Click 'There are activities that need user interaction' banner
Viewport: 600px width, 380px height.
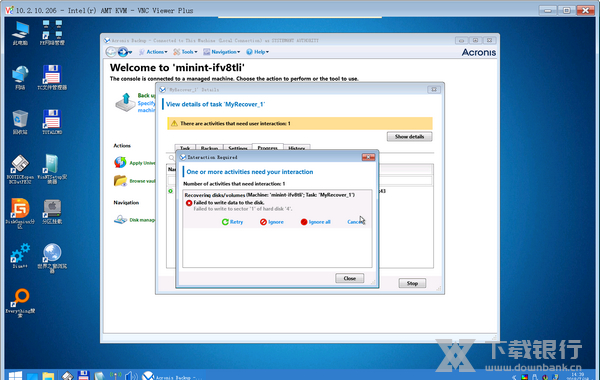tap(300, 124)
